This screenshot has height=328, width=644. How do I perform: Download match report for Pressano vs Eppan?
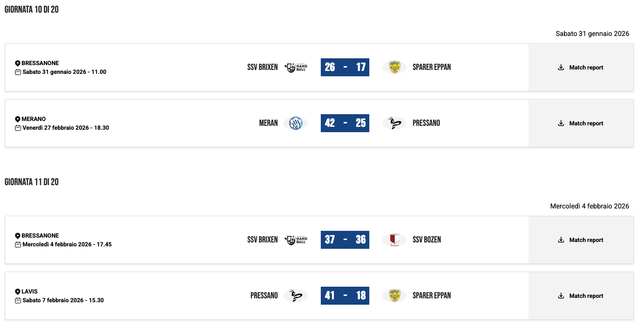[x=581, y=295]
